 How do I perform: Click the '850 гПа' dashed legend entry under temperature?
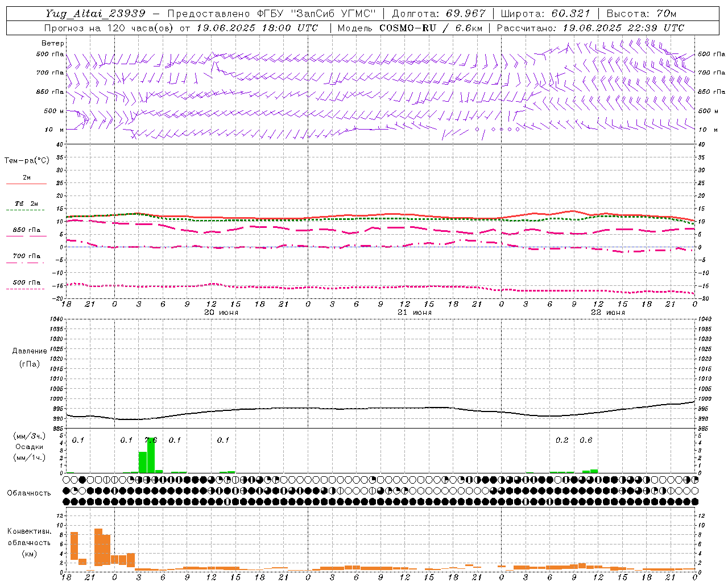pos(26,230)
